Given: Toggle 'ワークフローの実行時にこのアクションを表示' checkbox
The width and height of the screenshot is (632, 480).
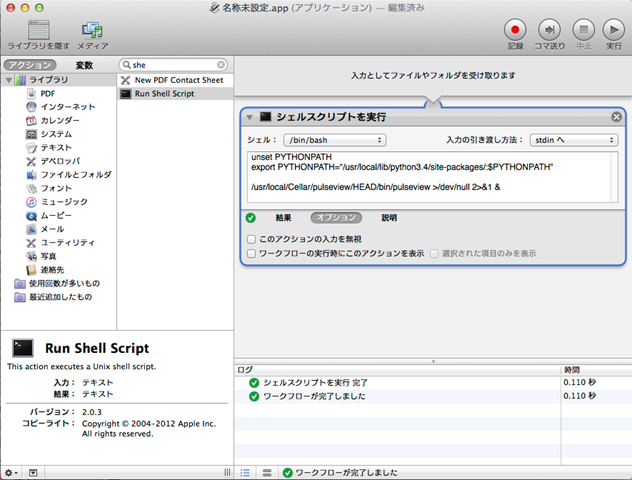Looking at the screenshot, I should pyautogui.click(x=251, y=254).
